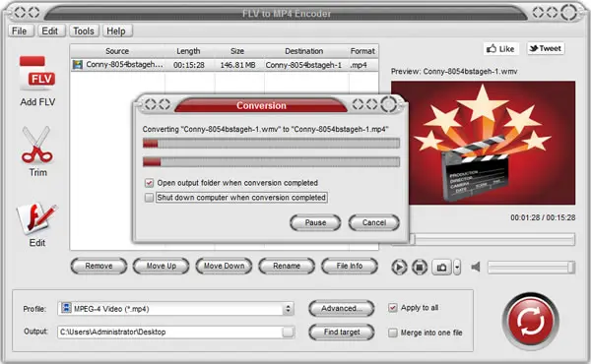591x364 pixels.
Task: Open the Tools menu
Action: (x=84, y=30)
